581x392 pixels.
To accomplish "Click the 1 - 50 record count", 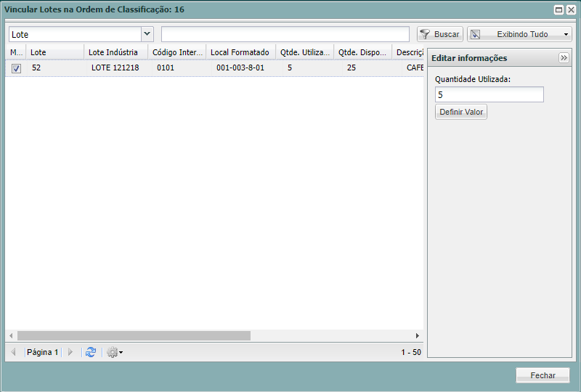I will click(411, 352).
